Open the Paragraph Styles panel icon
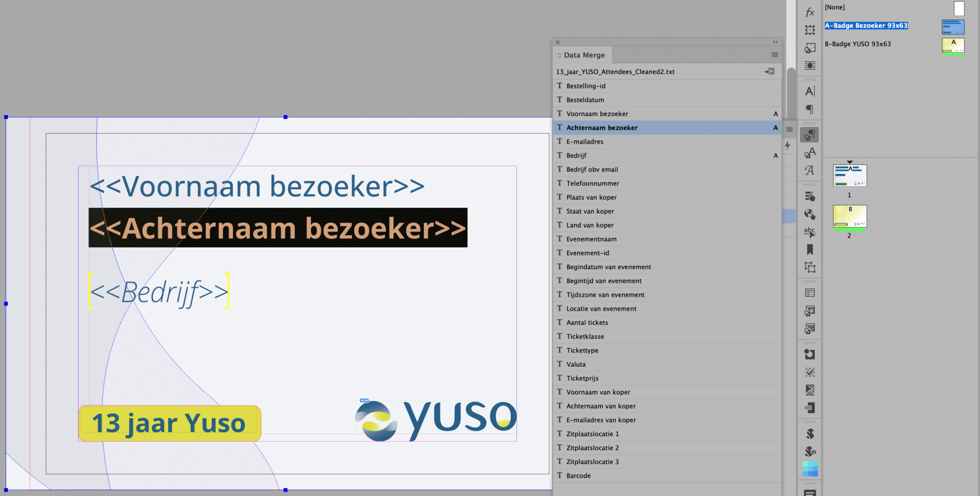The height and width of the screenshot is (496, 980). point(809,134)
